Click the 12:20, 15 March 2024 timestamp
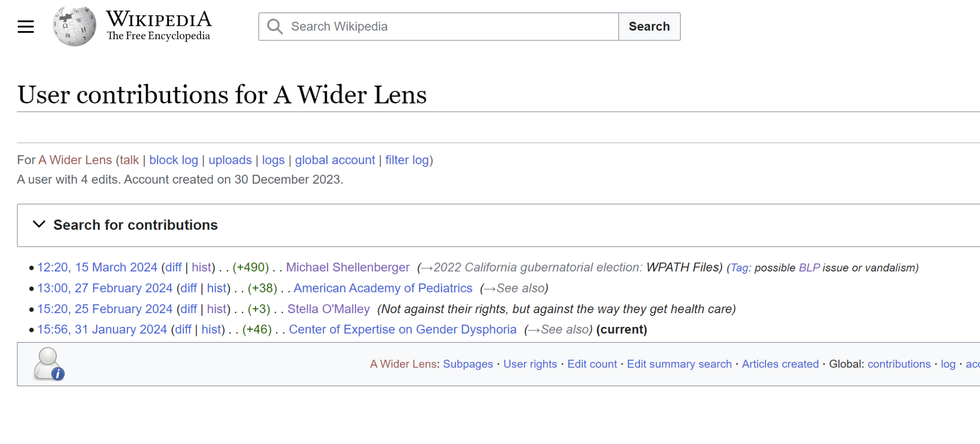The image size is (980, 444). [x=97, y=267]
